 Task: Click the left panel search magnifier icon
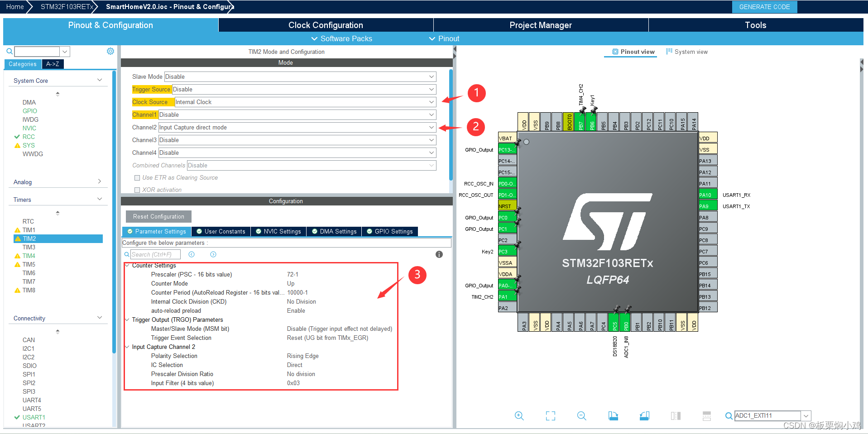tap(9, 52)
